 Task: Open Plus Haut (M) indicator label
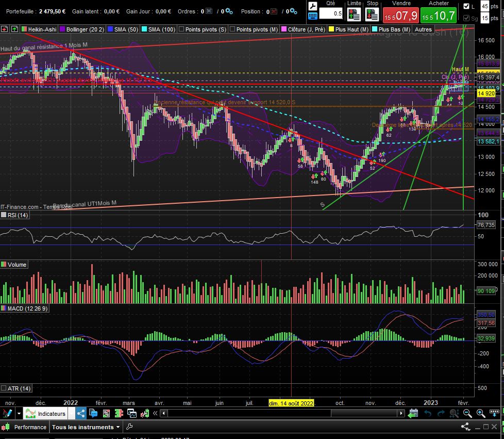(348, 29)
